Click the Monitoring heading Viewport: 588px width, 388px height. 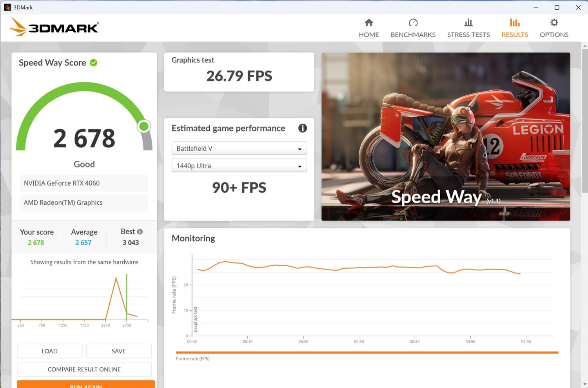click(x=193, y=239)
